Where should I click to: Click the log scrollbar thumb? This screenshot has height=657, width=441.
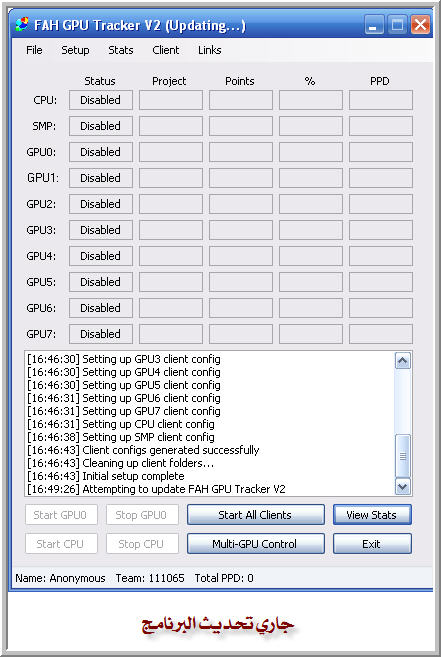pos(403,456)
